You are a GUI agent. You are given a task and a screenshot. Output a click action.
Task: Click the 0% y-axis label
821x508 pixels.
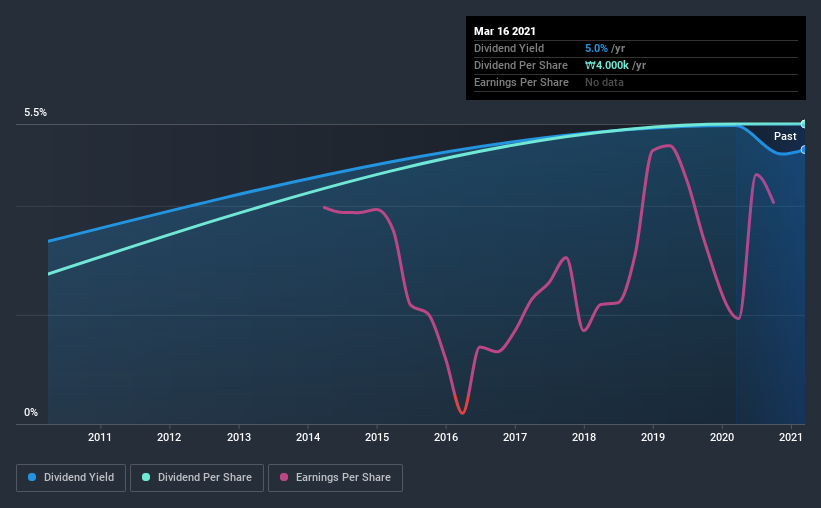tap(31, 413)
